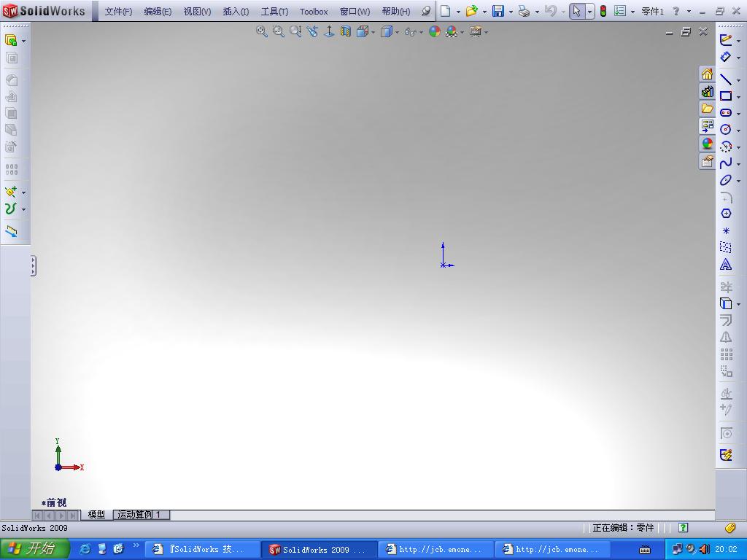Click the SolidWorks logo button
The height and width of the screenshot is (560, 747).
44,10
